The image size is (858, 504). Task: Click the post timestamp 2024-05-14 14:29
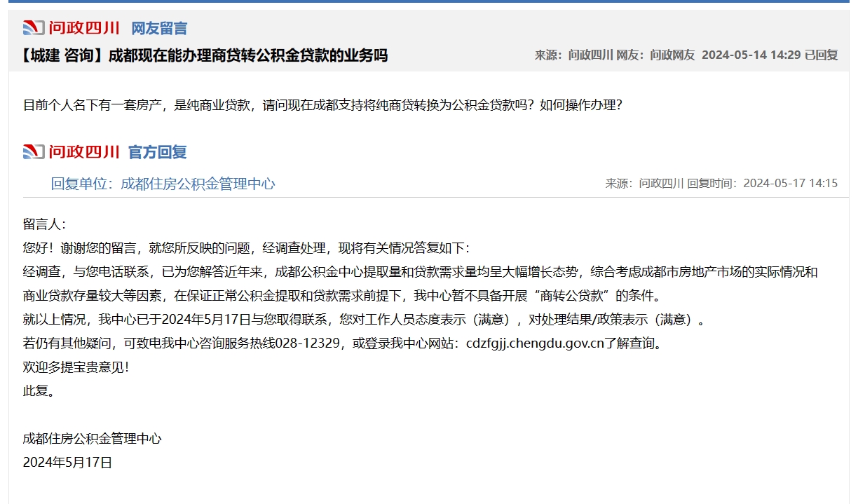pyautogui.click(x=751, y=55)
